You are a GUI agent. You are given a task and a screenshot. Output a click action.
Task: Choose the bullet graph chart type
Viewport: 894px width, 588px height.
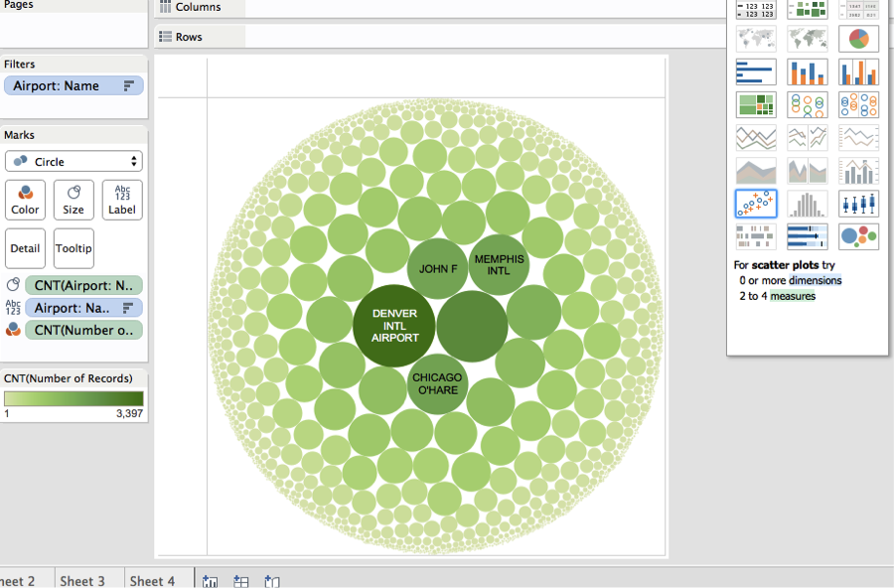click(808, 236)
